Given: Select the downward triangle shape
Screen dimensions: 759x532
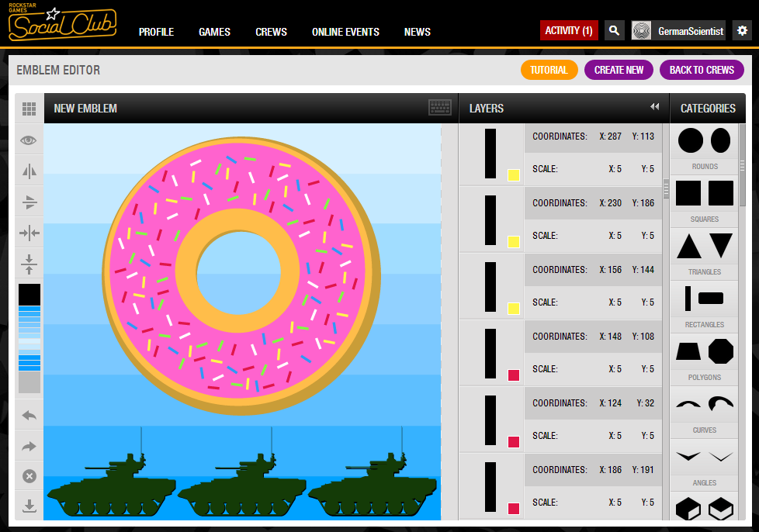Looking at the screenshot, I should (721, 246).
